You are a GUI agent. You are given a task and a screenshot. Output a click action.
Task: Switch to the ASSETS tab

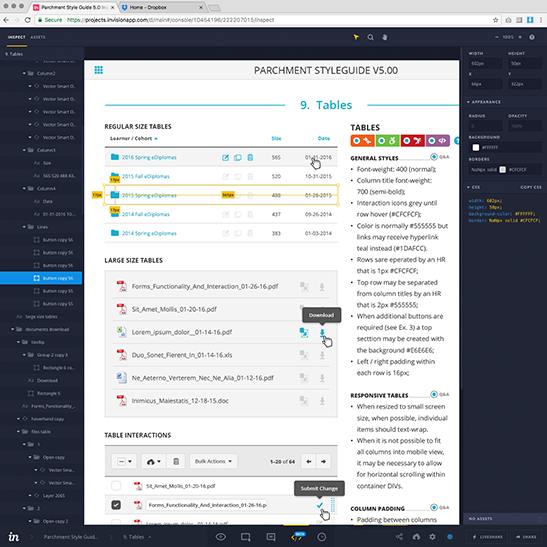coord(38,37)
